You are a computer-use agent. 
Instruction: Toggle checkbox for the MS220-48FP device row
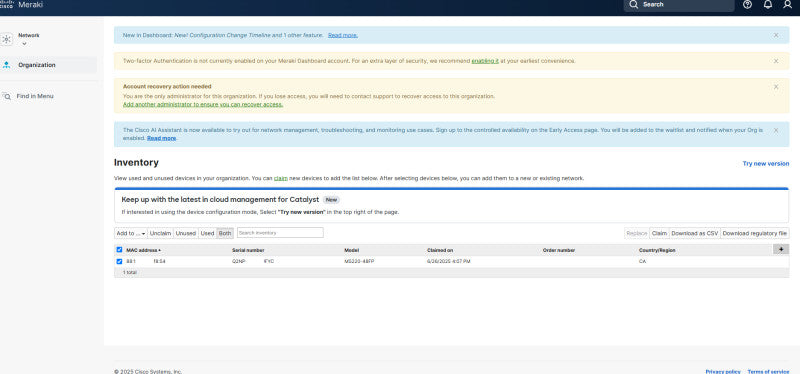[119, 261]
